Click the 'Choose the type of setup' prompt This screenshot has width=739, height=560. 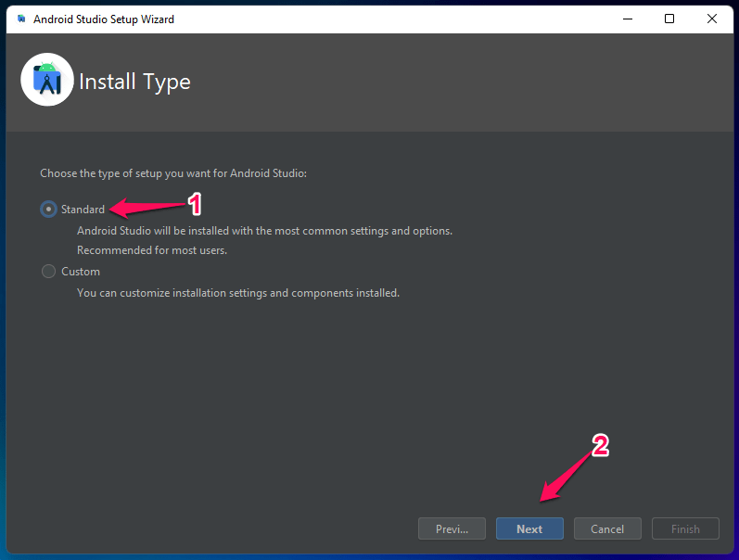pyautogui.click(x=173, y=173)
